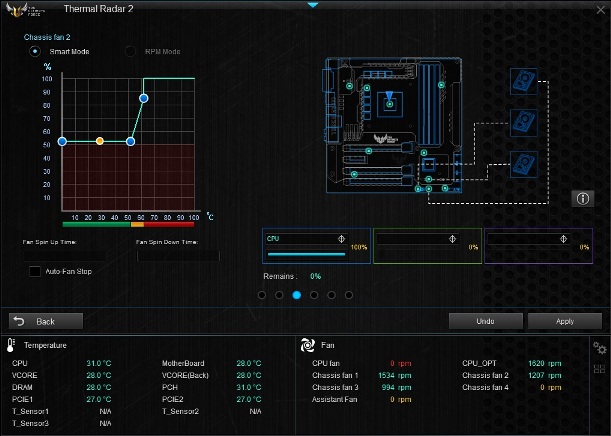Click the Chassis fan 2 heading

tap(47, 37)
